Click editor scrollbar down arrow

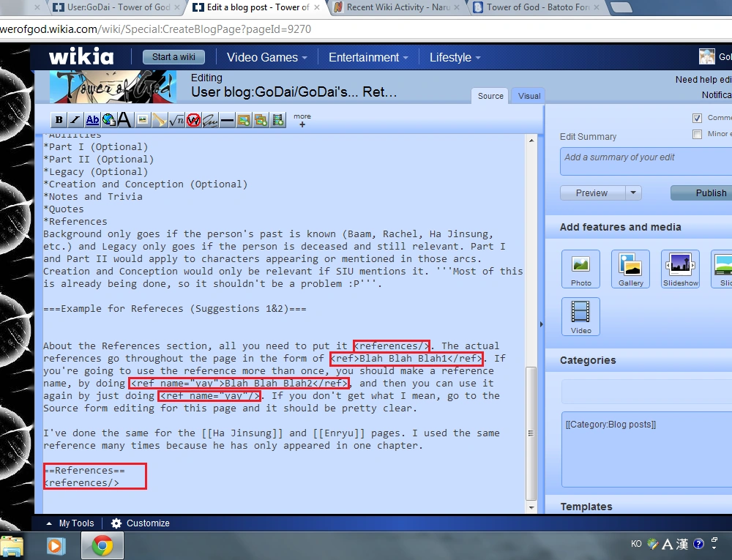(531, 507)
